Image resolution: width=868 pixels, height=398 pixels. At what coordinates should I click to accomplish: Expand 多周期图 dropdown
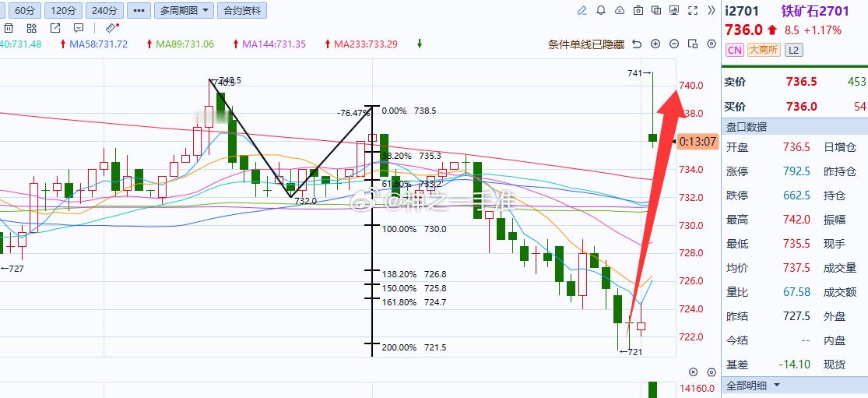click(184, 10)
